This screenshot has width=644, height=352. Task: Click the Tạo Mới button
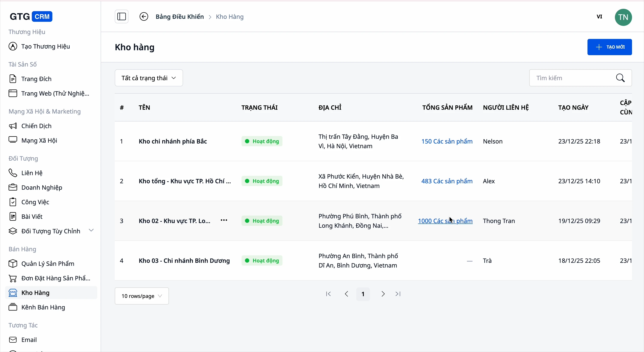pos(610,47)
